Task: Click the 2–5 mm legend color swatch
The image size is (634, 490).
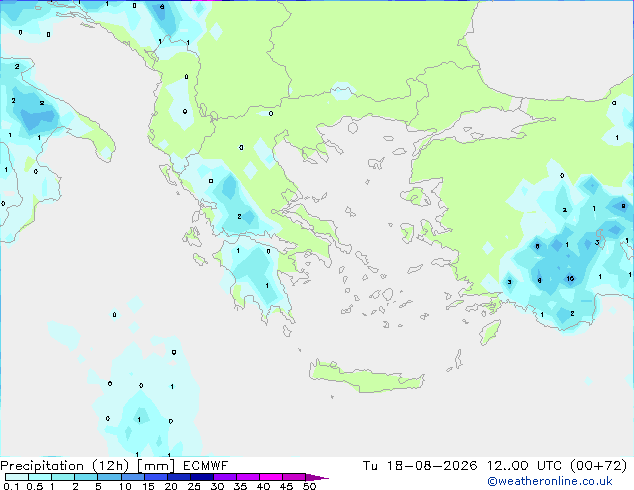Action: pos(86,477)
